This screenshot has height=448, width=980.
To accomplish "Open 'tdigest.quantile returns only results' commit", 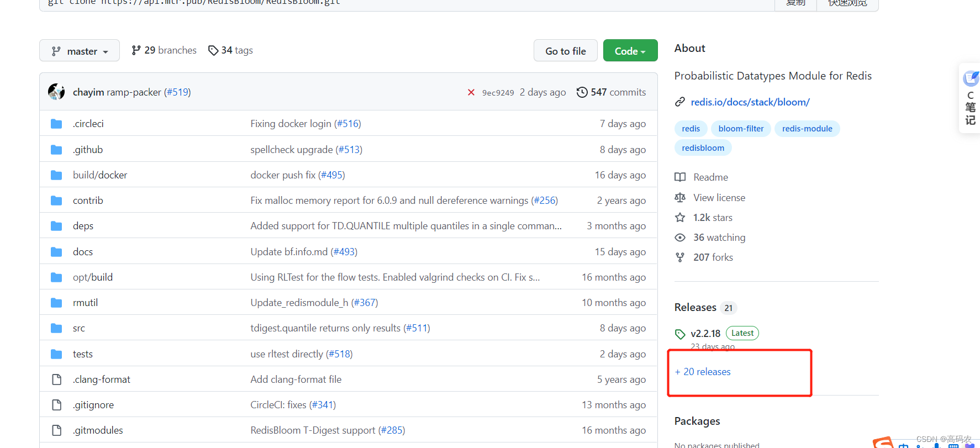I will tap(325, 328).
